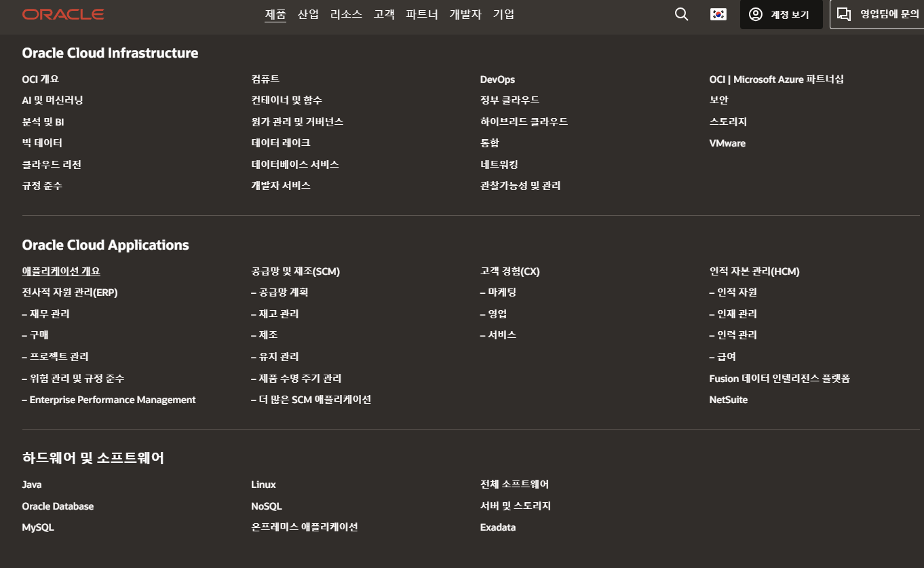The image size is (924, 568).
Task: Open 고객 경험(CX) link
Action: point(509,271)
